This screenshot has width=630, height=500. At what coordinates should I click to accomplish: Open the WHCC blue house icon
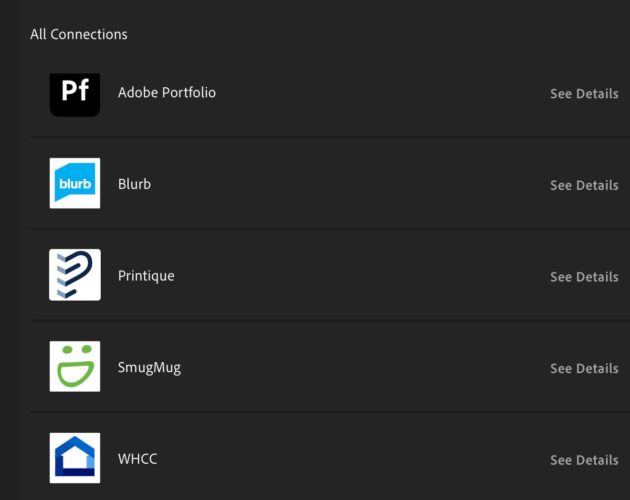pos(75,458)
